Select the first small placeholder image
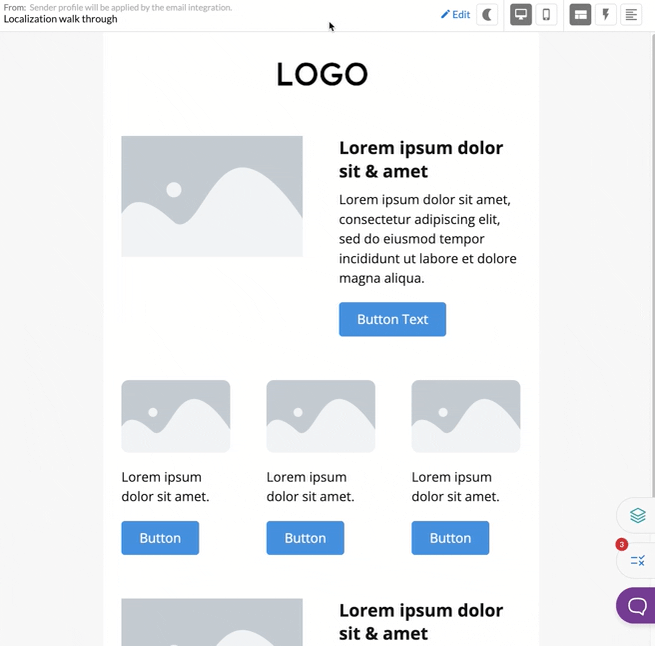This screenshot has height=646, width=655. click(176, 416)
